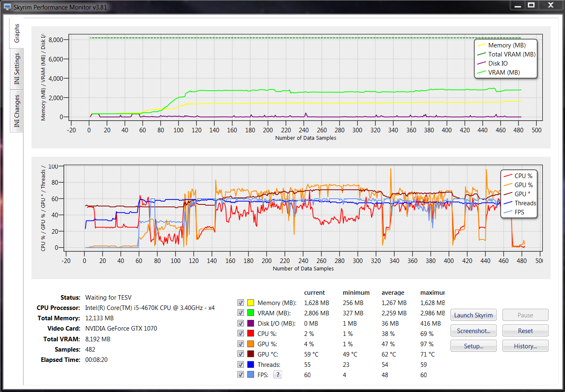Uncheck the VRAM (MB) checkbox
This screenshot has width=565, height=392.
241,313
